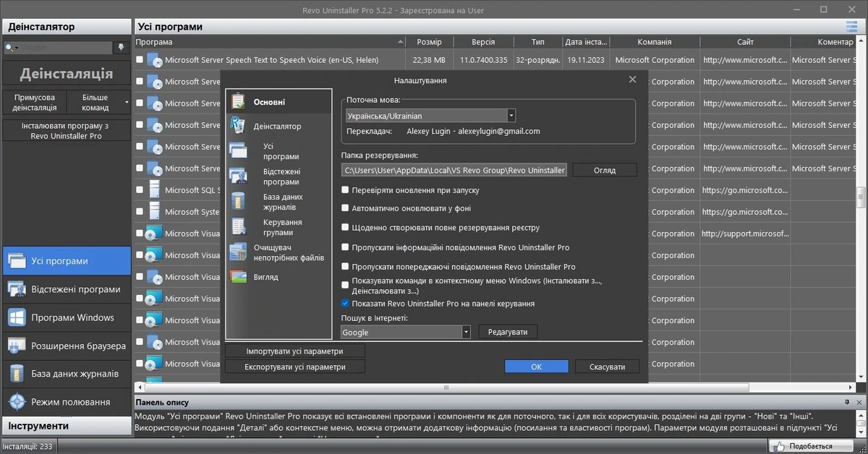Enable Автоматично оновлювати у фоні
Image resolution: width=868 pixels, height=454 pixels.
pos(346,208)
